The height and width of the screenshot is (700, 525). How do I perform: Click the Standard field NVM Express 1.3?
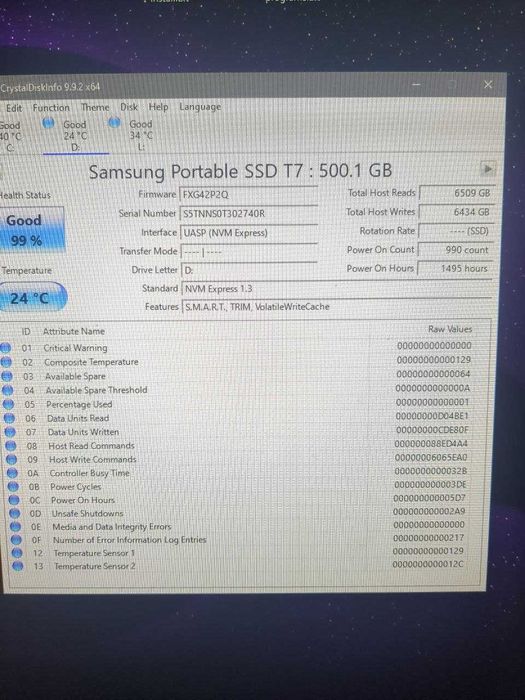(x=337, y=289)
